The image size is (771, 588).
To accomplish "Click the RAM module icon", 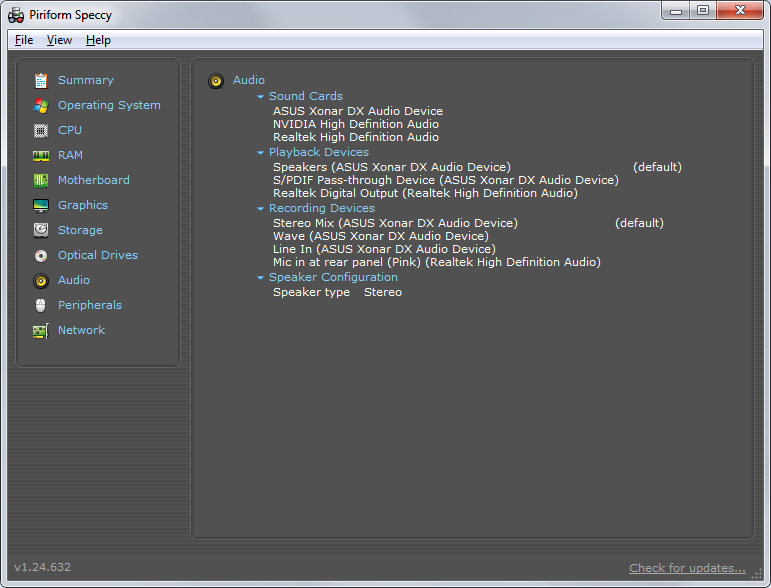I will pos(41,156).
